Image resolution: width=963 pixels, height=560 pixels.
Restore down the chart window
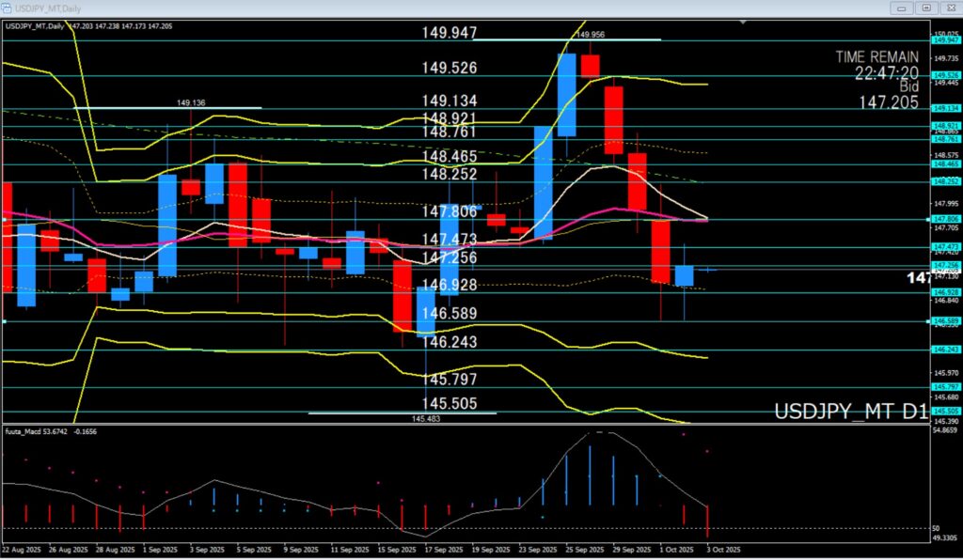(926, 8)
